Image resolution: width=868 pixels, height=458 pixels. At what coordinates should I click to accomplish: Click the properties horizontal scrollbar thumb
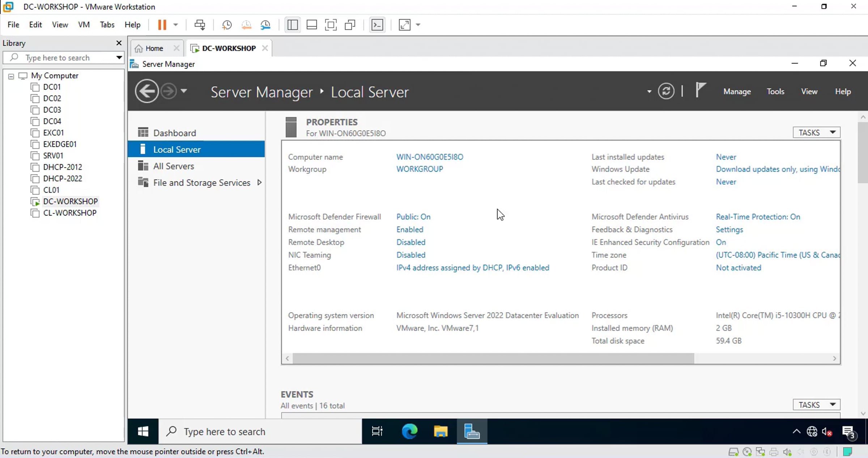pyautogui.click(x=493, y=359)
